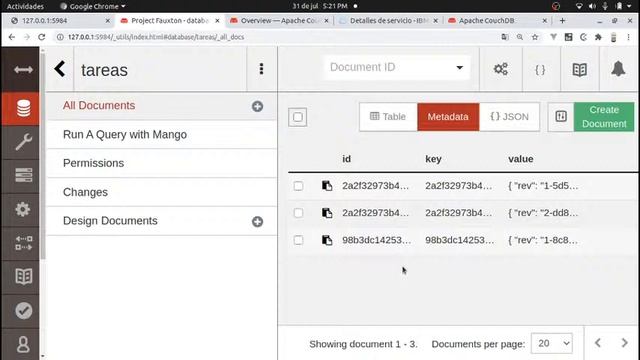Click the value column header

tap(521, 159)
